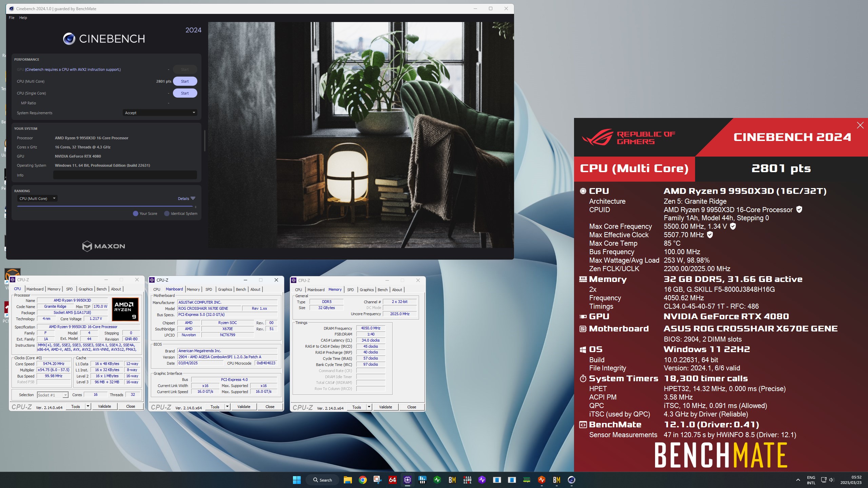Image resolution: width=868 pixels, height=488 pixels.
Task: Switch to SPD tab in CPU-Z Memory window
Action: tap(351, 290)
